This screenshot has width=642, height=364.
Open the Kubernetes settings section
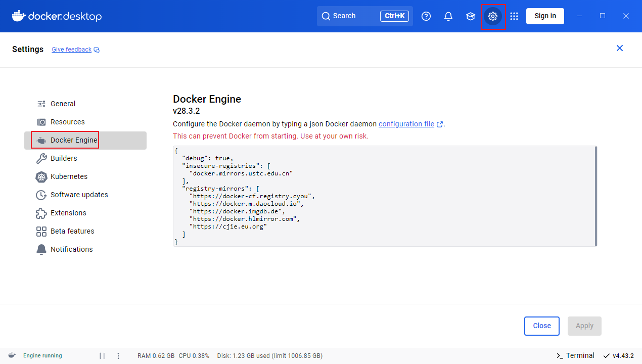69,176
